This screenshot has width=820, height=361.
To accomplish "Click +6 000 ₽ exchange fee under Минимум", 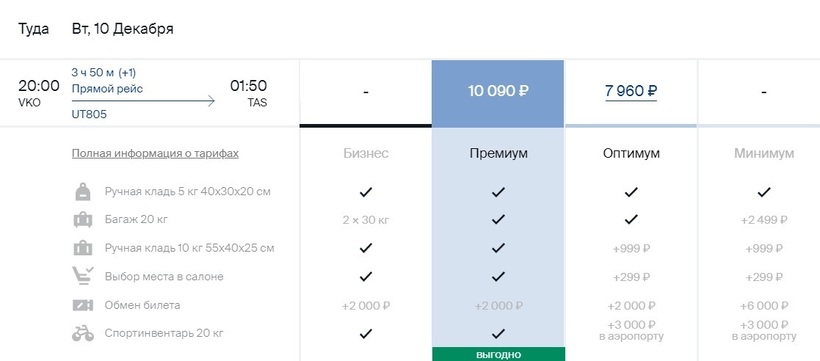I will click(764, 306).
